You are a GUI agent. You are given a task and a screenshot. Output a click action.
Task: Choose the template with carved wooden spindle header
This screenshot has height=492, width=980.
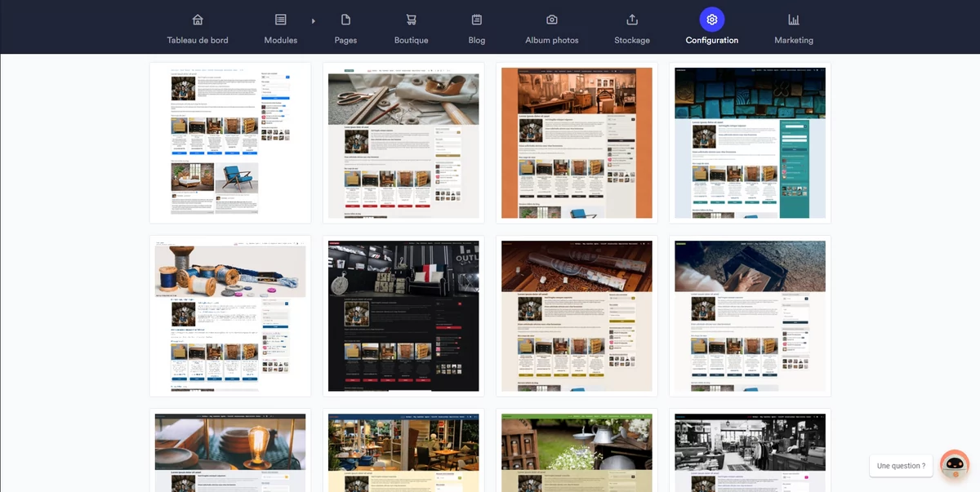coord(577,317)
